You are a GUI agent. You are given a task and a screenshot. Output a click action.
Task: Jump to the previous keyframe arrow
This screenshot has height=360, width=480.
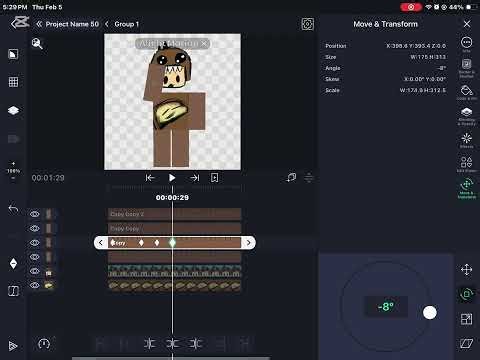[101, 243]
